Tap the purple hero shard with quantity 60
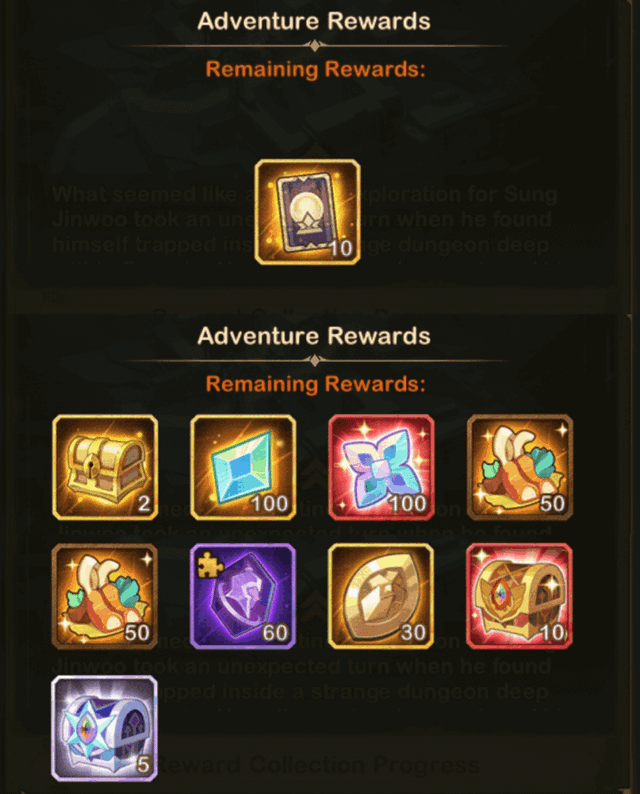640x794 pixels. tap(243, 596)
